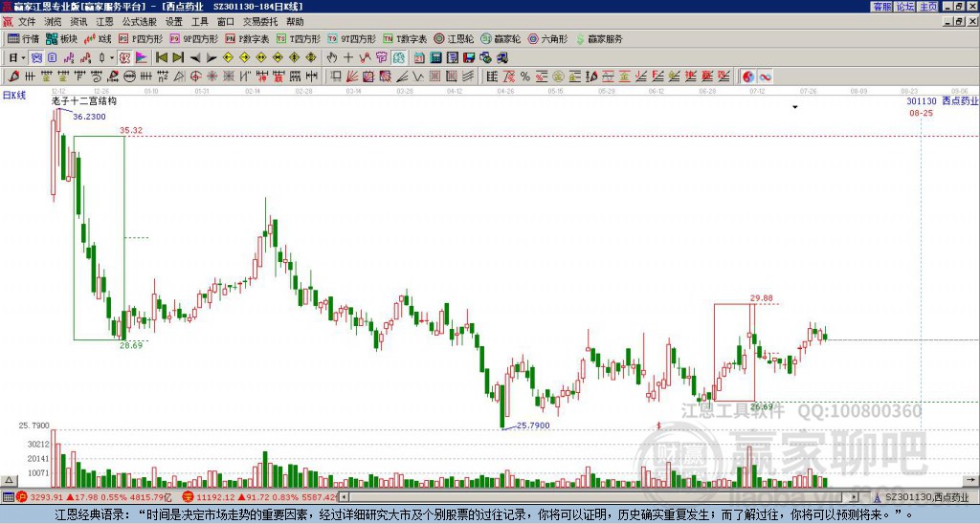The image size is (980, 524).
Task: Click the K线 toolbar button
Action: 98,38
